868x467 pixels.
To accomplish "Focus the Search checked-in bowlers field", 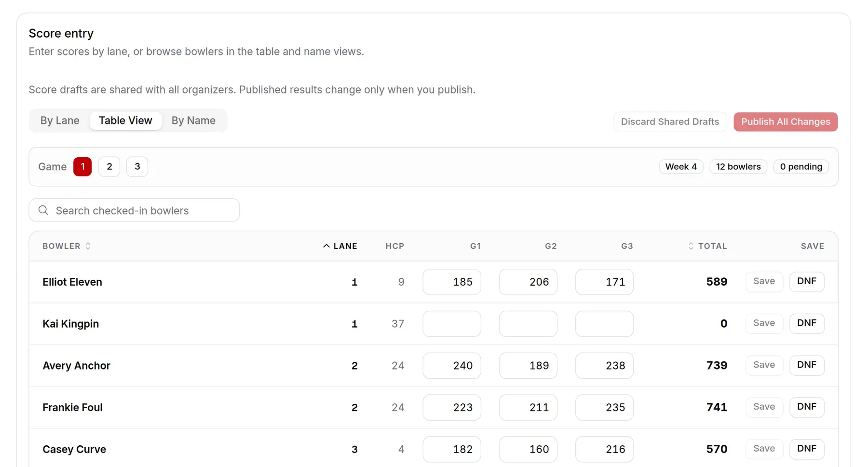I will (x=134, y=210).
